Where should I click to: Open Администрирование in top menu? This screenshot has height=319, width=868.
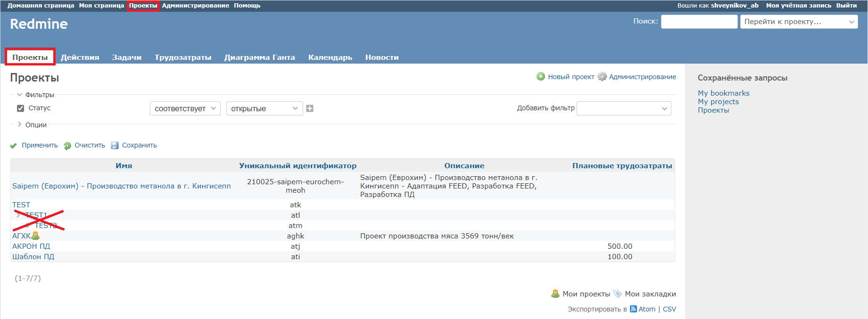[196, 6]
